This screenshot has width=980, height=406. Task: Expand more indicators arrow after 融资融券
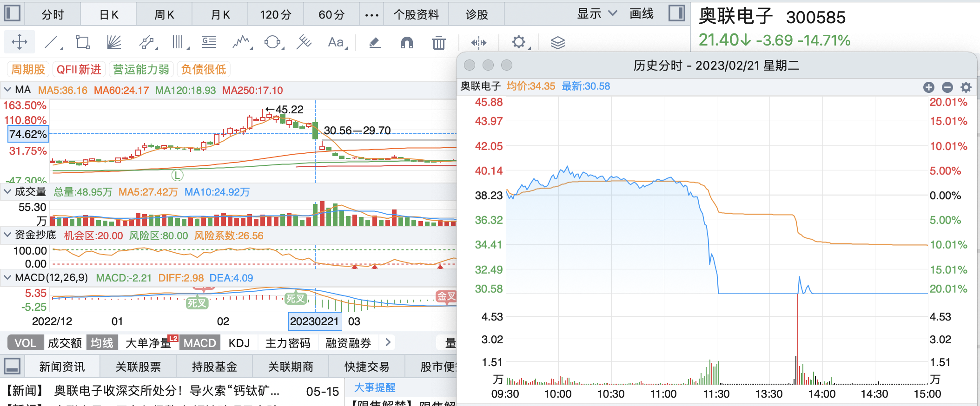pyautogui.click(x=388, y=343)
